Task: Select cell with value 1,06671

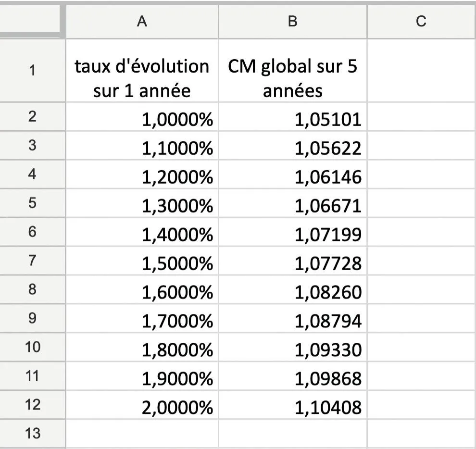Action: (x=293, y=203)
